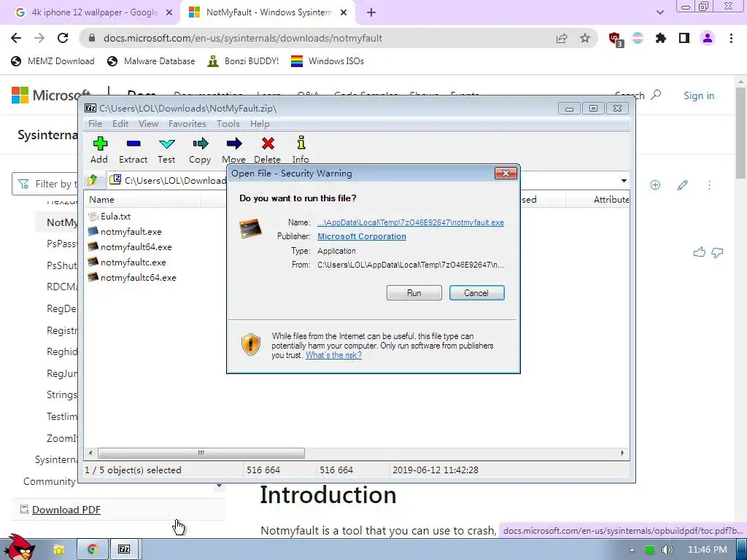Click the thumbs-up feedback icon
Image resolution: width=747 pixels, height=560 pixels.
click(x=699, y=252)
